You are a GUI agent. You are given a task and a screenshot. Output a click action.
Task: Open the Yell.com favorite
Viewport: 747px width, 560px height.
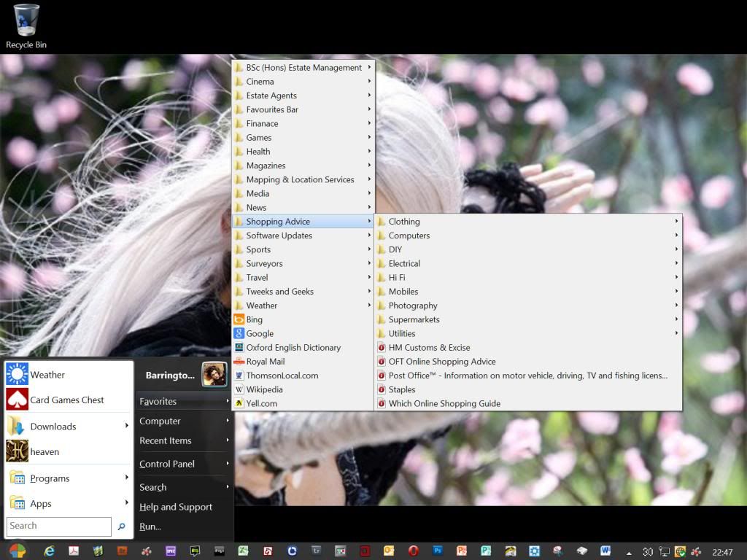coord(303,403)
